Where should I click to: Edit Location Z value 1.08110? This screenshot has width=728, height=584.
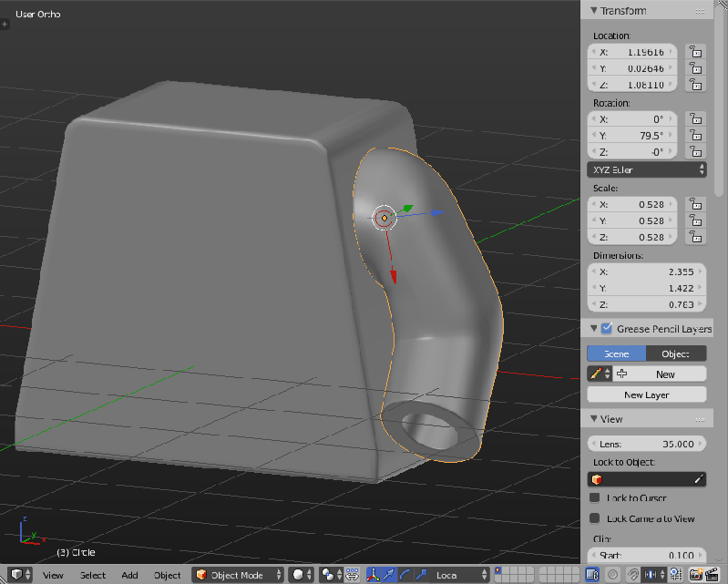tap(632, 85)
